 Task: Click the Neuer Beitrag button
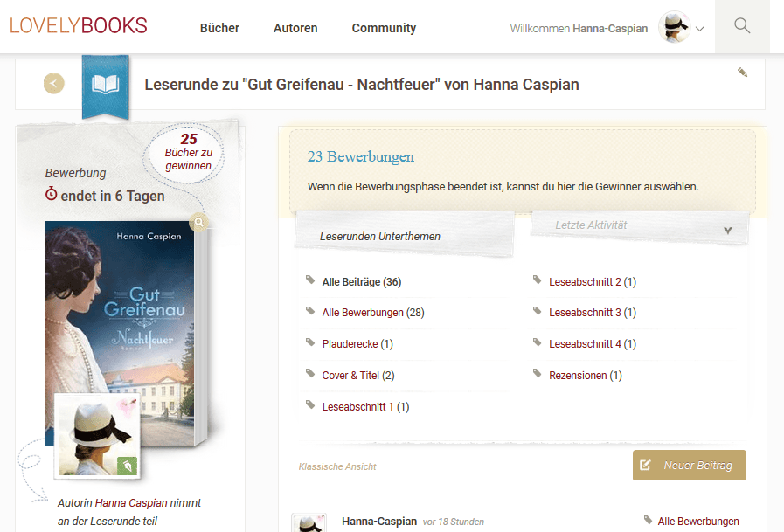[x=690, y=465]
